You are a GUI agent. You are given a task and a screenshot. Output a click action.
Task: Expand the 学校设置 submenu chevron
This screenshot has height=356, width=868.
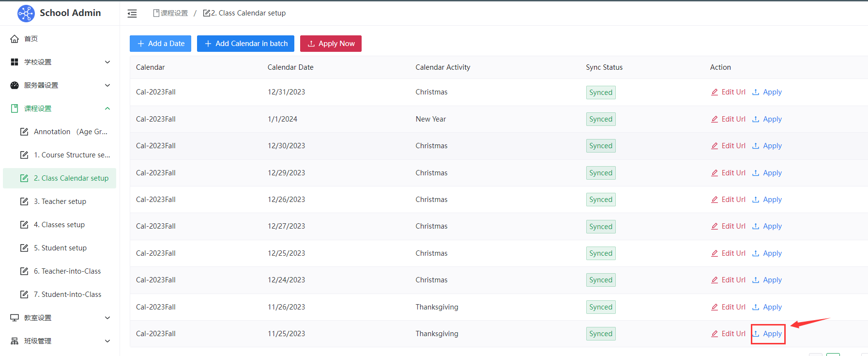pyautogui.click(x=107, y=62)
